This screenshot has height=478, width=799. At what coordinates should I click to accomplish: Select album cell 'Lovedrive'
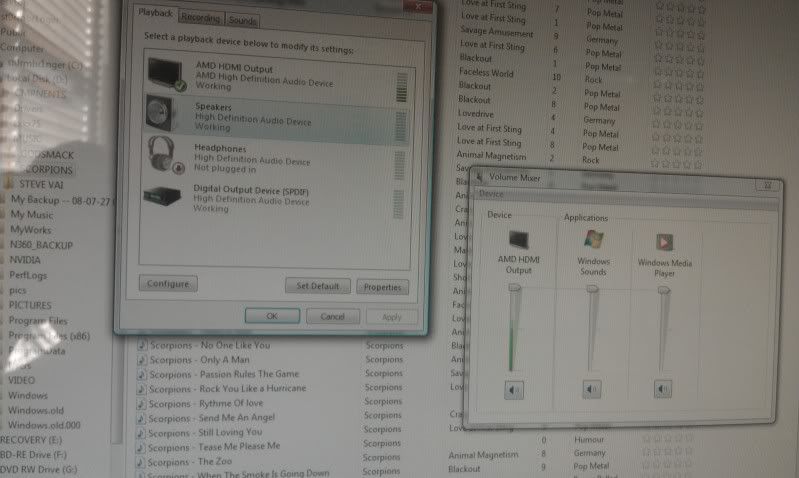475,114
